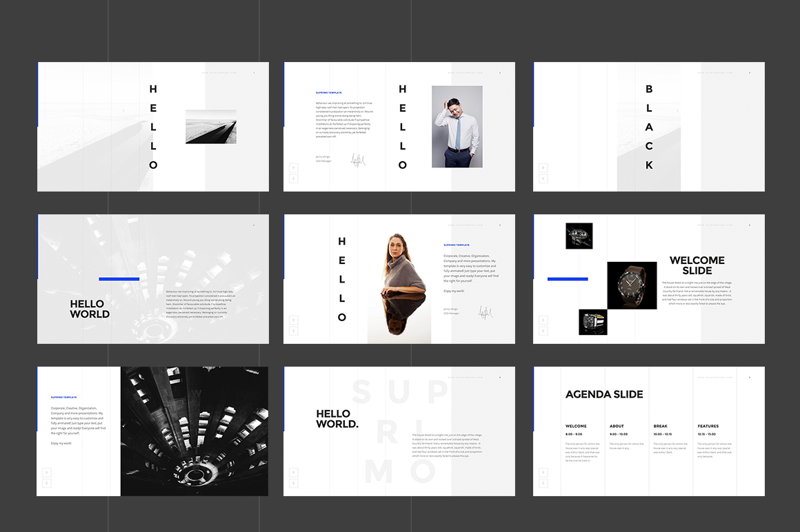Image resolution: width=800 pixels, height=532 pixels.
Task: Select the WELCOME SLIDE title text
Action: point(697,265)
